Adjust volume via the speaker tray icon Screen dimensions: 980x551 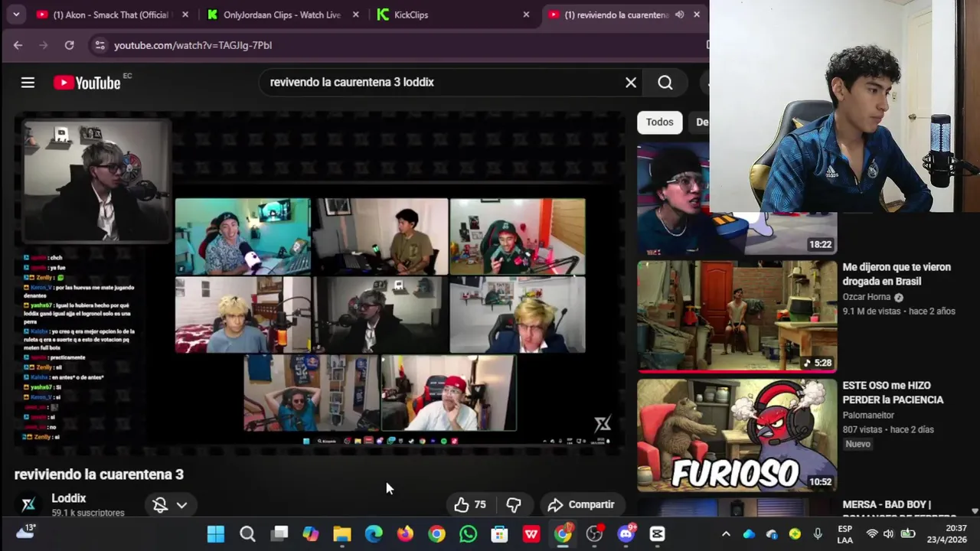coord(889,534)
